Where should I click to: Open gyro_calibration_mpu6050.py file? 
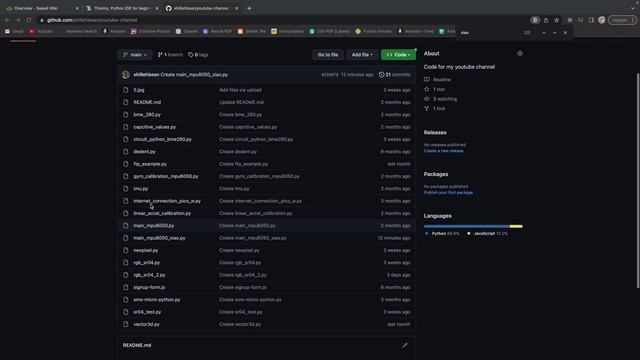point(166,176)
